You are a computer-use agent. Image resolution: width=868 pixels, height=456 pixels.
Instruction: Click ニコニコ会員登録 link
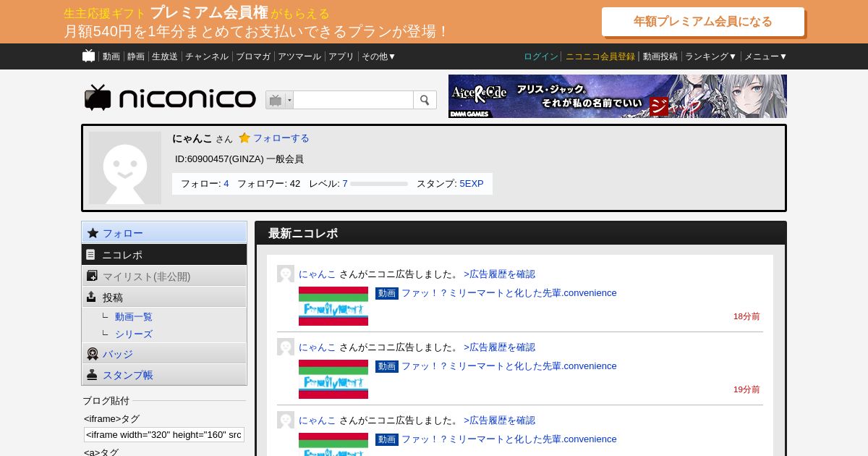coord(600,56)
